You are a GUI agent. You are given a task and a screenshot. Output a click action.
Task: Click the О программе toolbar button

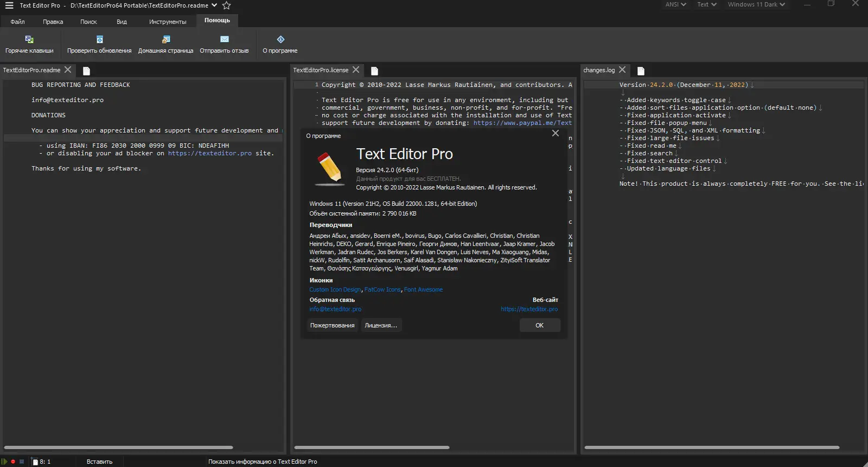tap(280, 45)
